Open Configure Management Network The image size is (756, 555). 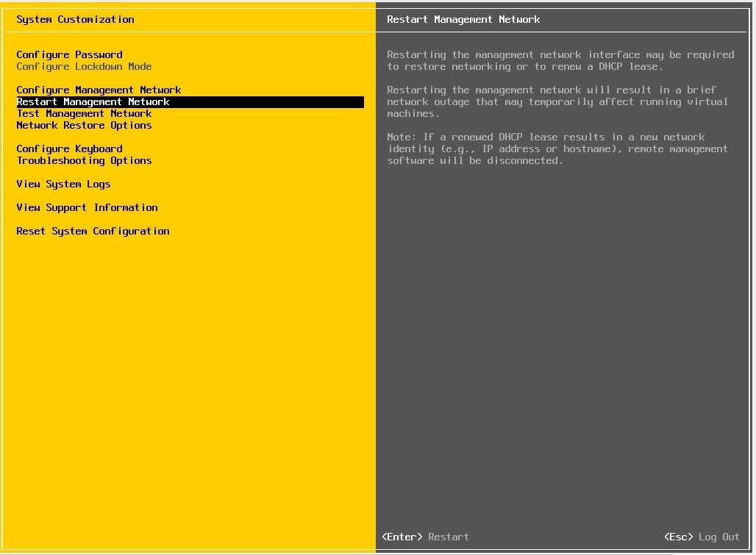coord(99,90)
